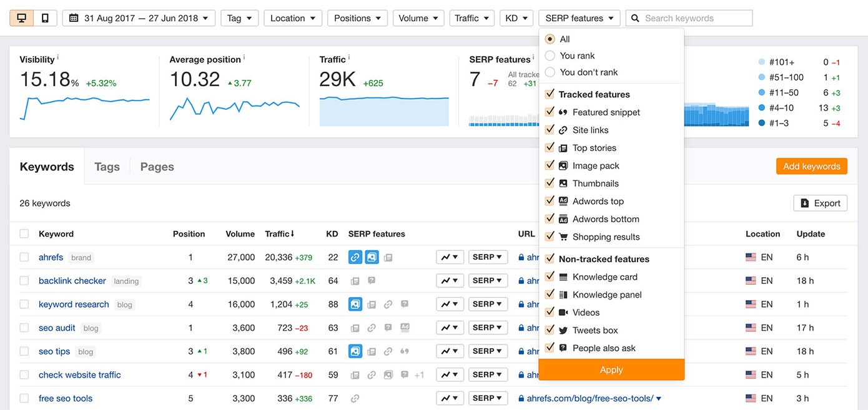Viewport: 868px width, 410px height.
Task: Click the image pack icon in seo tips row
Action: point(355,351)
